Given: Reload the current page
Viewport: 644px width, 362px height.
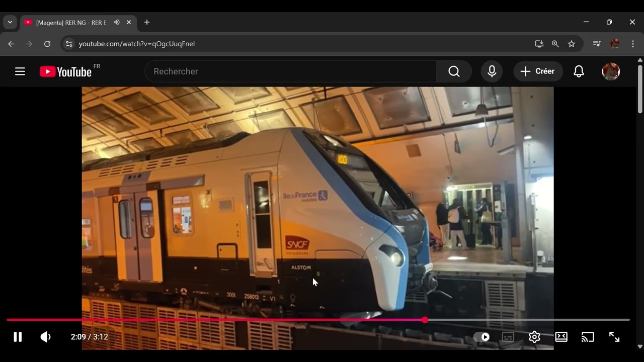Looking at the screenshot, I should pyautogui.click(x=47, y=44).
